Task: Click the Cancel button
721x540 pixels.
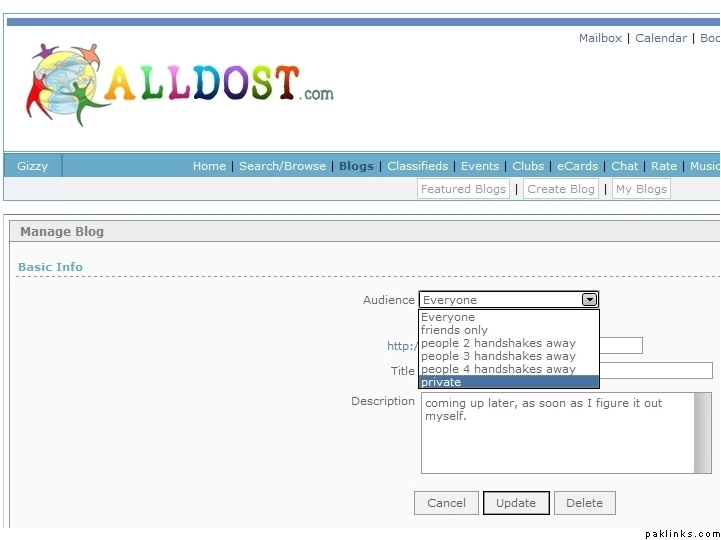Action: click(446, 503)
